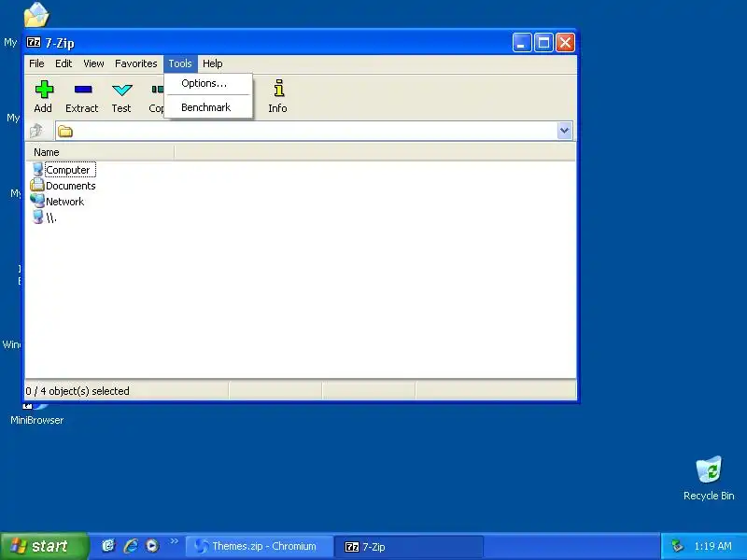Viewport: 747px width, 560px height.
Task: Click the up-one-level folder arrow icon
Action: 36,131
